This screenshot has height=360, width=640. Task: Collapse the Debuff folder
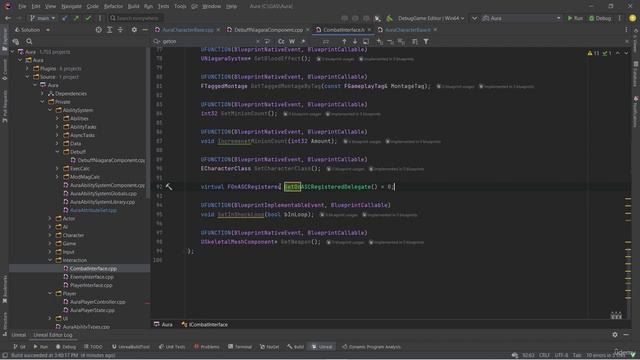point(58,152)
